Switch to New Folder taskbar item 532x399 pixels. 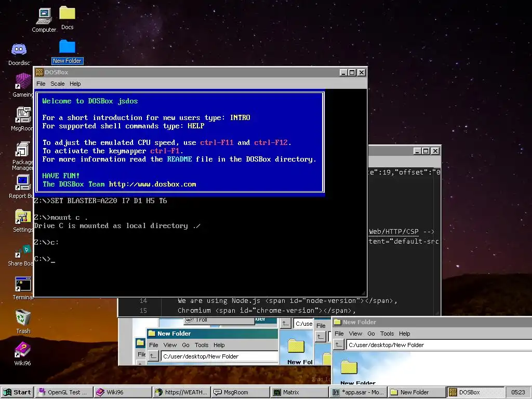point(417,392)
